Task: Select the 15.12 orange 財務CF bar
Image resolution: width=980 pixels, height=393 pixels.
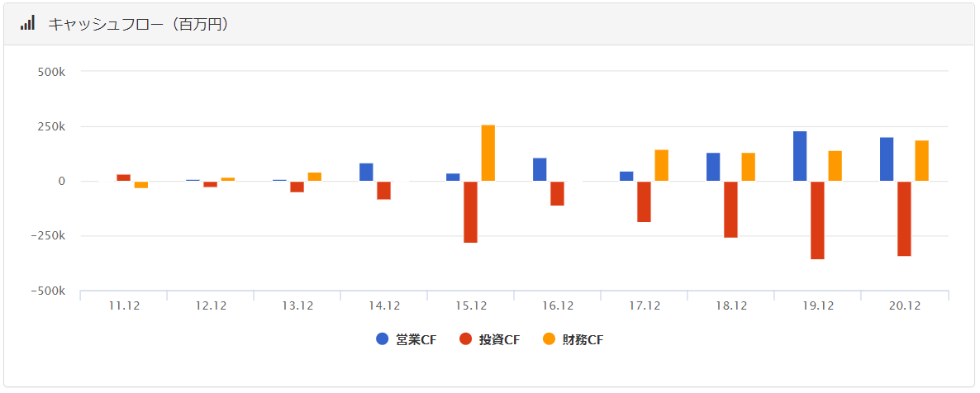Action: [488, 153]
